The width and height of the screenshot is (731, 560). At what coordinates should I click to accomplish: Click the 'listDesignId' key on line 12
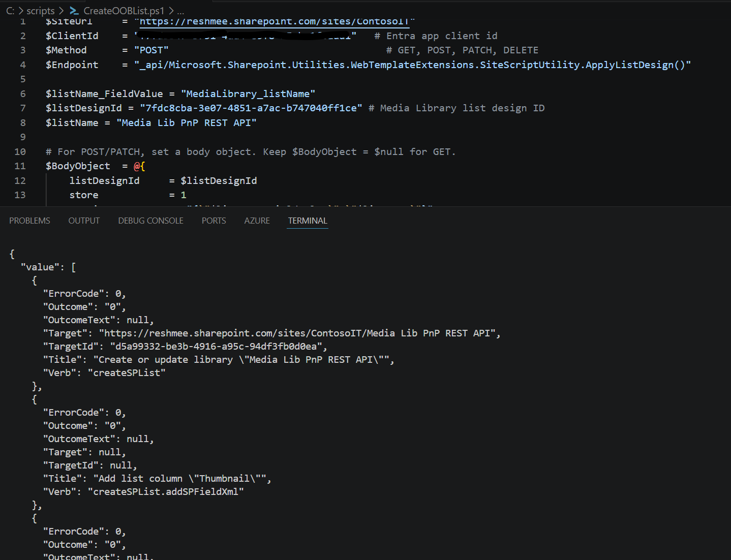pos(104,181)
